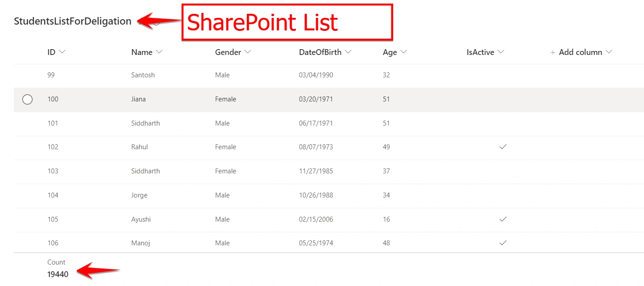644x286 pixels.
Task: Select the name Ayushi
Action: tap(141, 219)
